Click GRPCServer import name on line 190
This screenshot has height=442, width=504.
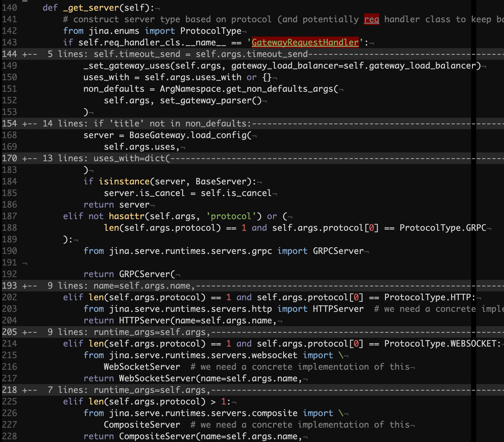click(x=338, y=251)
